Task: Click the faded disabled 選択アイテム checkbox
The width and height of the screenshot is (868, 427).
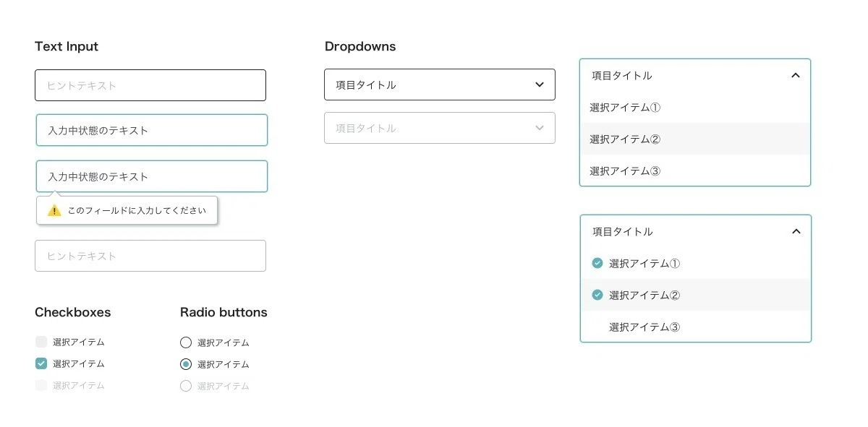Action: coord(41,385)
